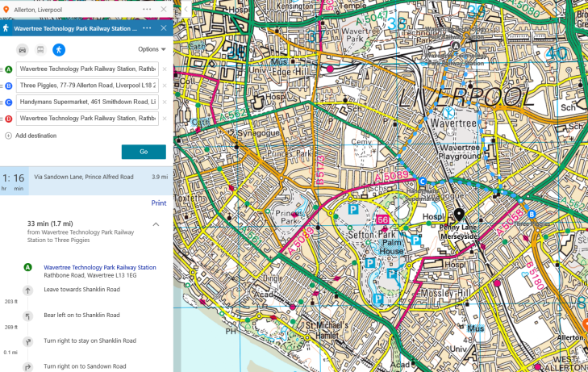Print the directions

point(158,203)
